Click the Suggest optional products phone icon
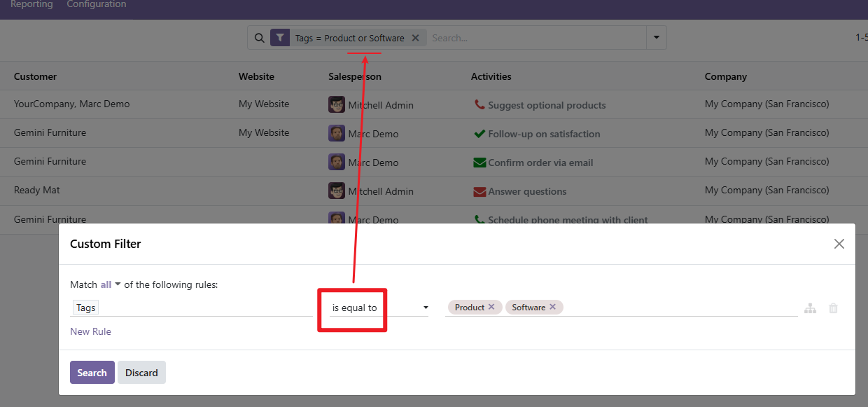The height and width of the screenshot is (407, 868). (x=479, y=104)
